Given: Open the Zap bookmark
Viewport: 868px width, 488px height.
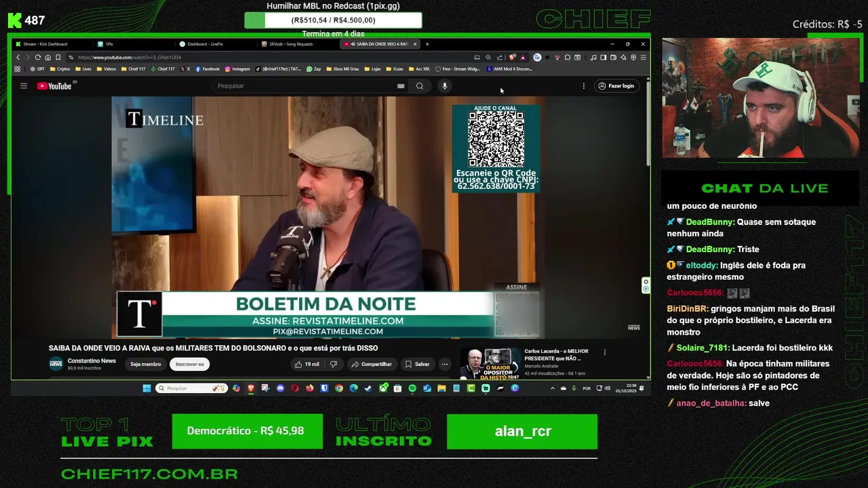Looking at the screenshot, I should 314,69.
